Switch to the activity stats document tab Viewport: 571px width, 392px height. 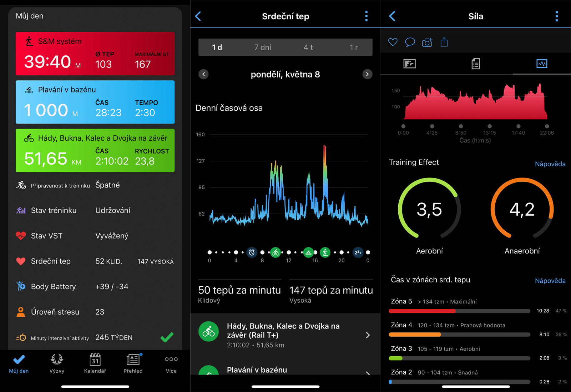pos(476,64)
